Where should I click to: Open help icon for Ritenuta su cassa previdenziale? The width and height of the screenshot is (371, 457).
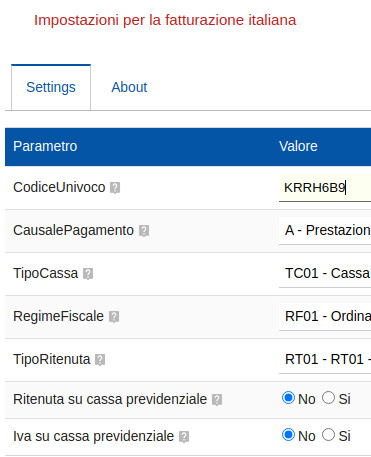217,399
